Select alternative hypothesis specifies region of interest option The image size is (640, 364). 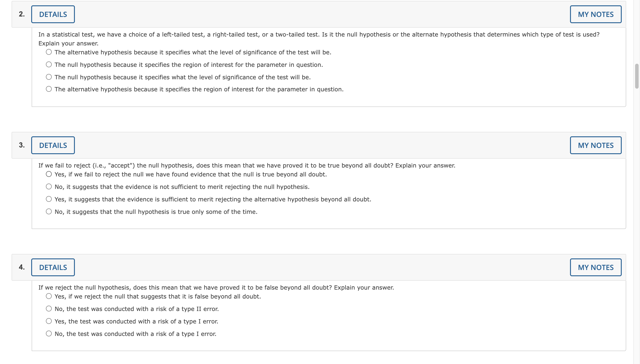tap(49, 89)
